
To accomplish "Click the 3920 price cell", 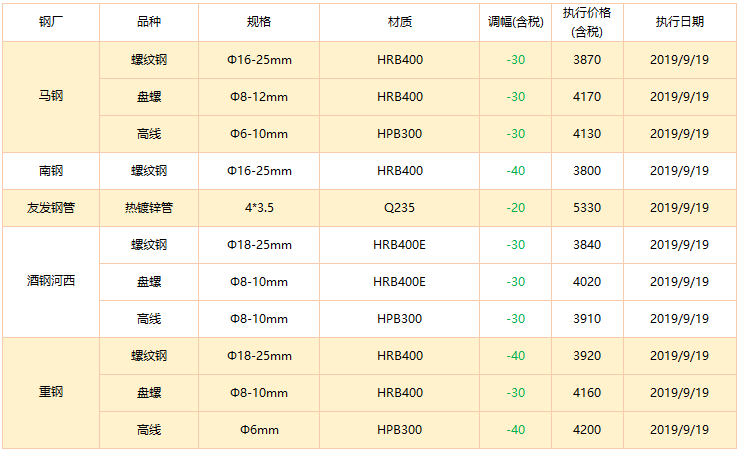I will [x=587, y=356].
